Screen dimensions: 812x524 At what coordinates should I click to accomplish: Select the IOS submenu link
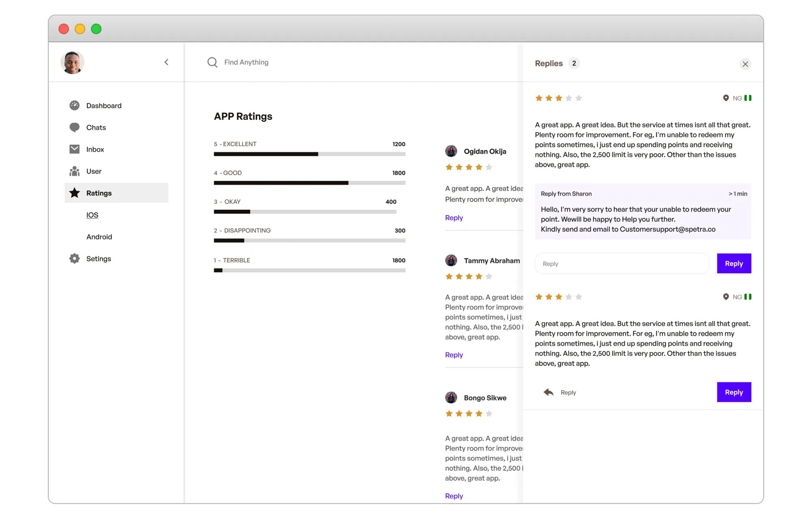(x=92, y=215)
